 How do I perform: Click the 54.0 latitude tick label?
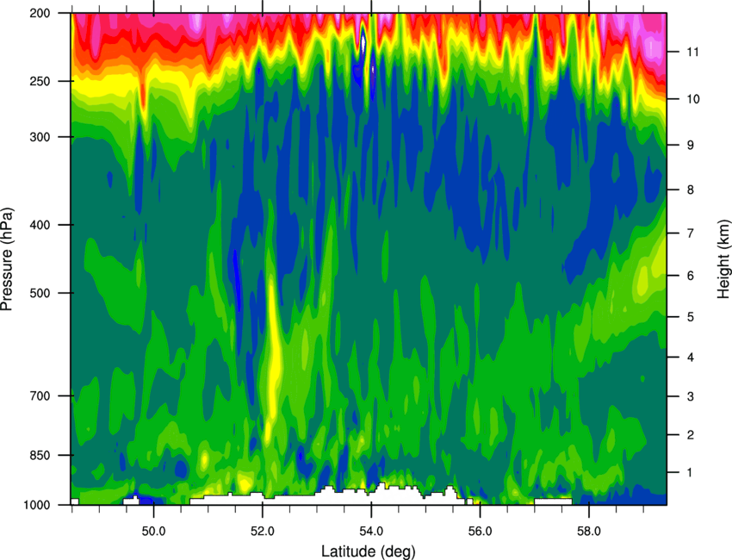[x=371, y=531]
